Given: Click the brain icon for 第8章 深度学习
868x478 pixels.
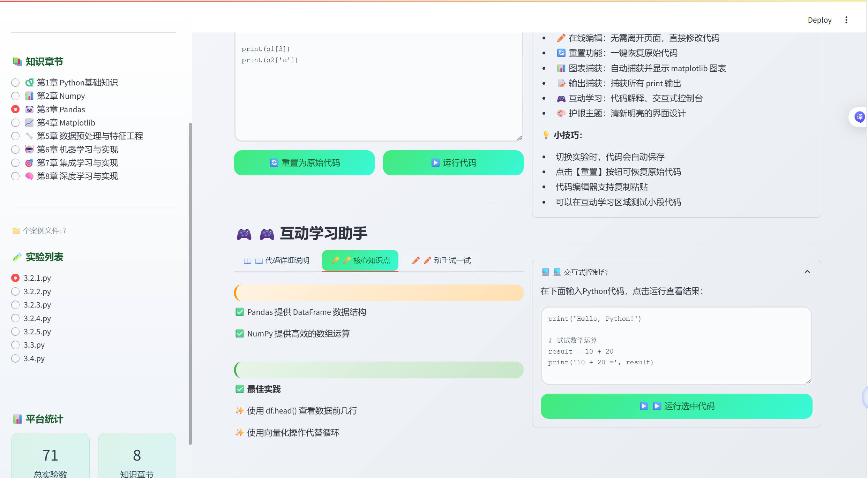Looking at the screenshot, I should pos(29,176).
